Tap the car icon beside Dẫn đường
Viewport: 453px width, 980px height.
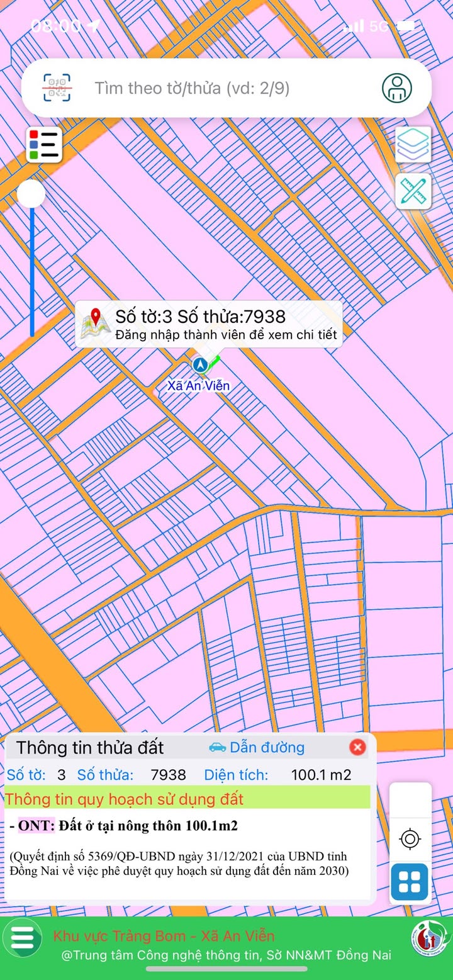coord(217,747)
